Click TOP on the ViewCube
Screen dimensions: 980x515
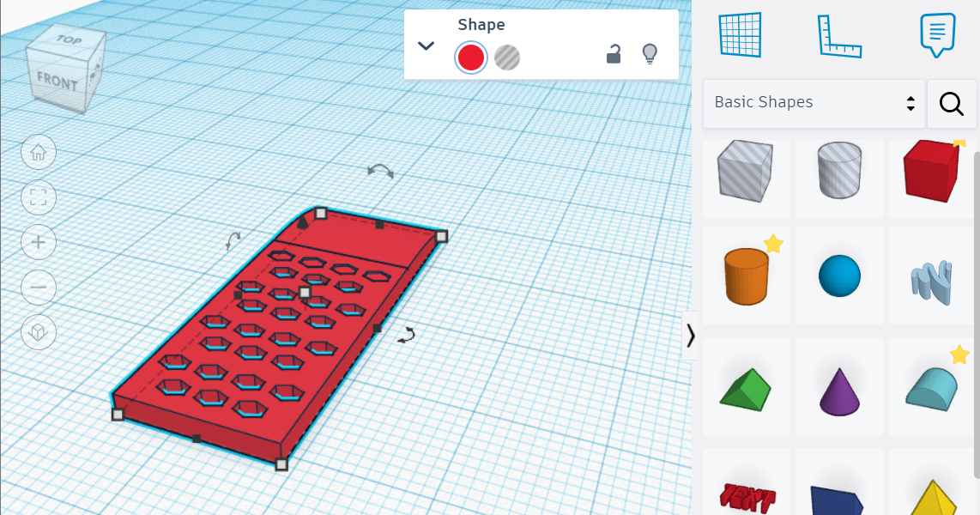click(69, 41)
